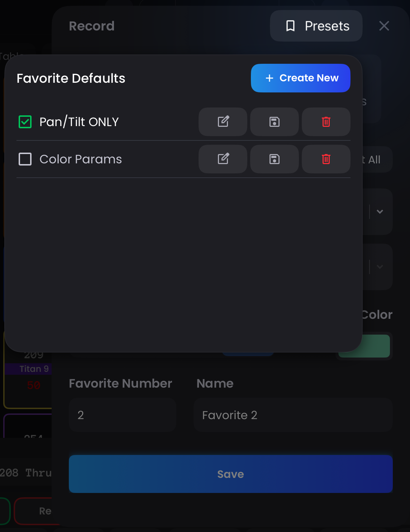Remove Color Params with the trash icon
Image resolution: width=410 pixels, height=532 pixels.
pos(326,159)
